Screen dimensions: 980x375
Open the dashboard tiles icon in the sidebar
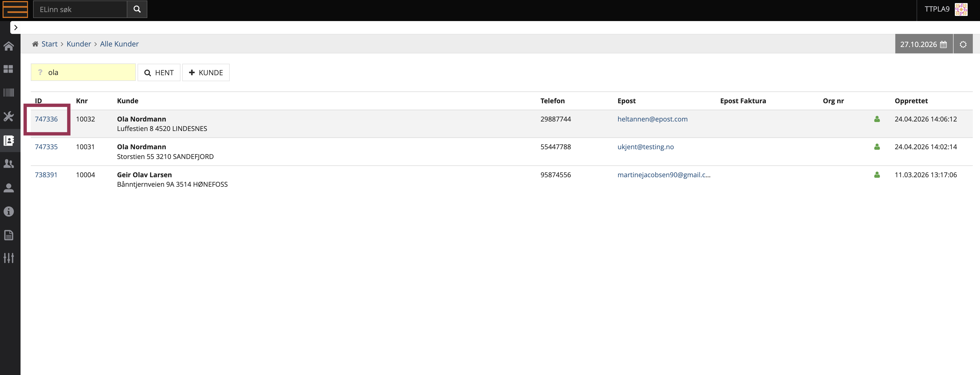coord(8,69)
